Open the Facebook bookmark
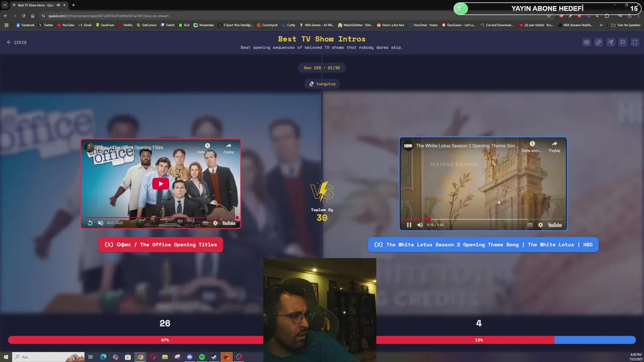 tap(25, 25)
